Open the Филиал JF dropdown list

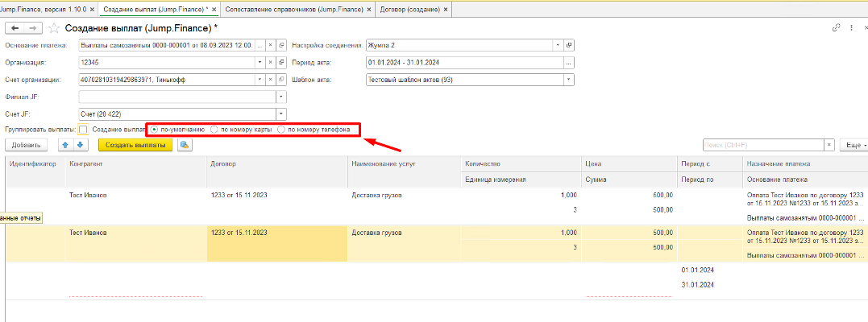(x=281, y=97)
